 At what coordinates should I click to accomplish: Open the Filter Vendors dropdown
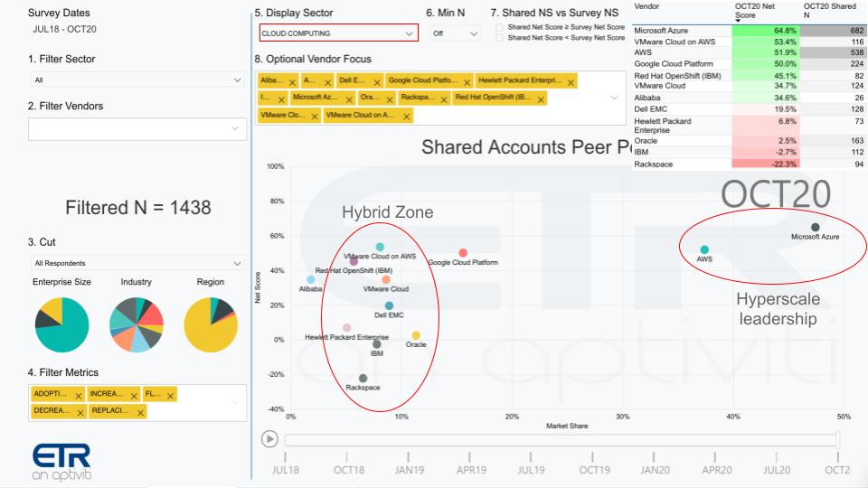pyautogui.click(x=137, y=129)
